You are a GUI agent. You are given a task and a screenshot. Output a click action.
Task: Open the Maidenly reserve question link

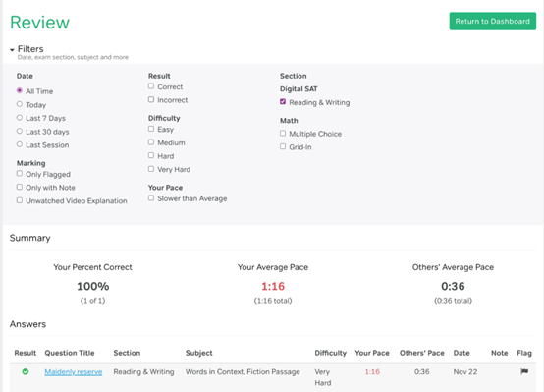(74, 372)
